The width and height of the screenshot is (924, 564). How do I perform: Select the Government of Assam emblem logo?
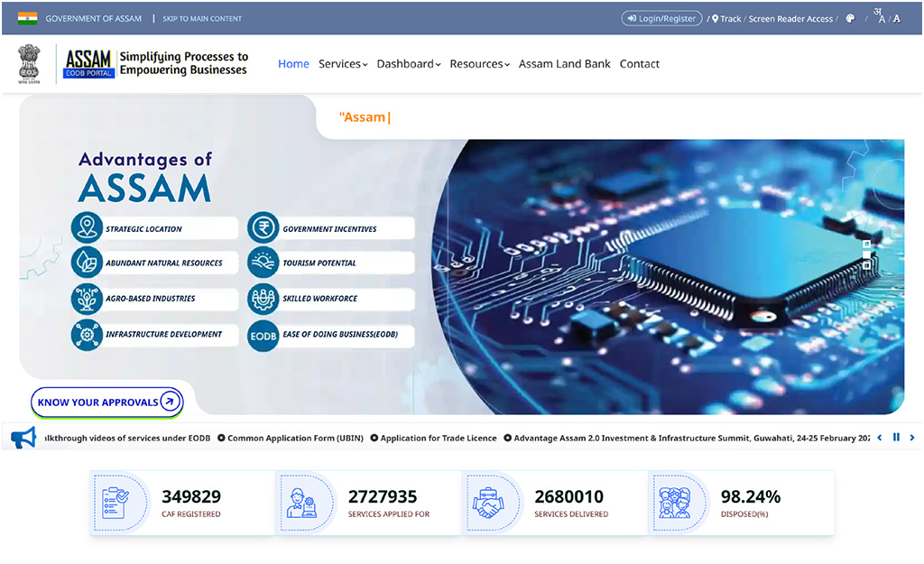tap(30, 63)
